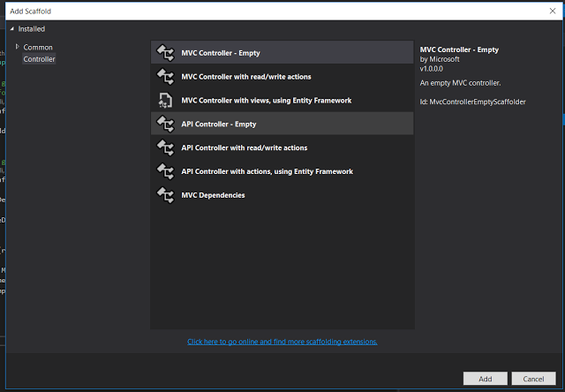Click the 'by Microsoft' author text
Image resolution: width=565 pixels, height=392 pixels.
[x=440, y=59]
